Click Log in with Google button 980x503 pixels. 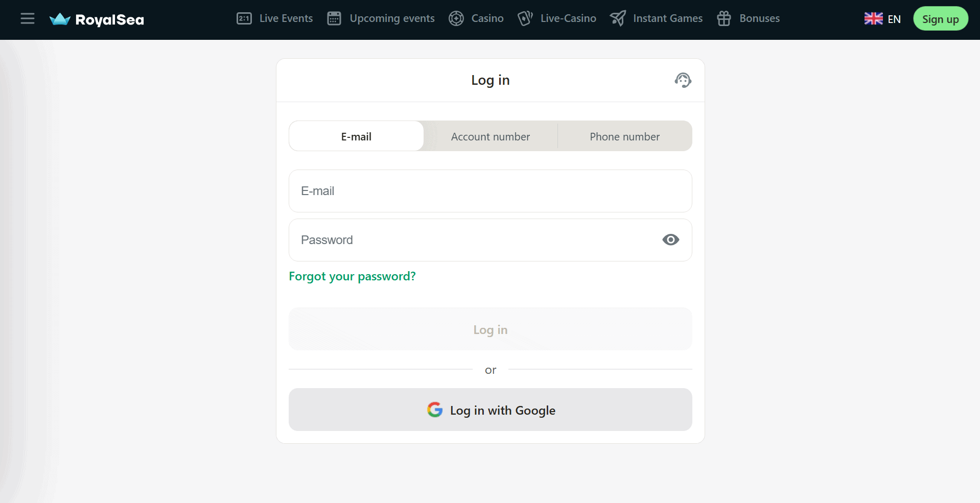pos(491,410)
